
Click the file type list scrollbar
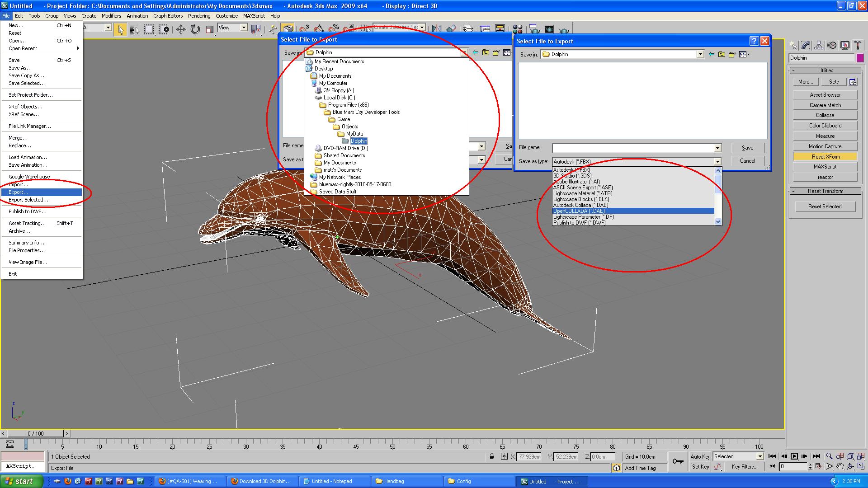tap(718, 196)
